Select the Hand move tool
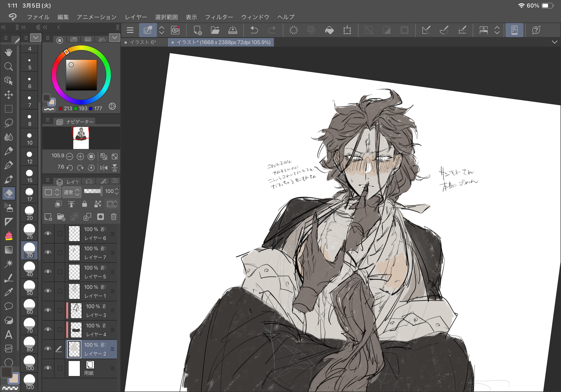 click(x=8, y=52)
